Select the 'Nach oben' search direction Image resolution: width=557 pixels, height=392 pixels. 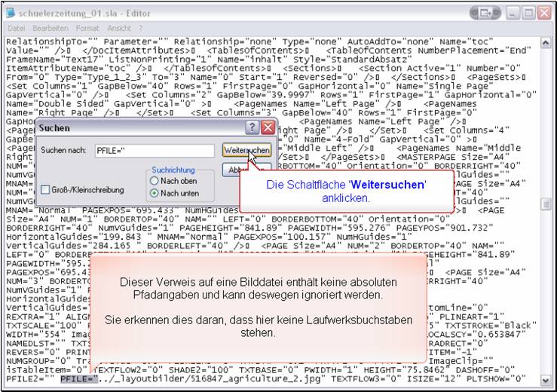click(155, 181)
